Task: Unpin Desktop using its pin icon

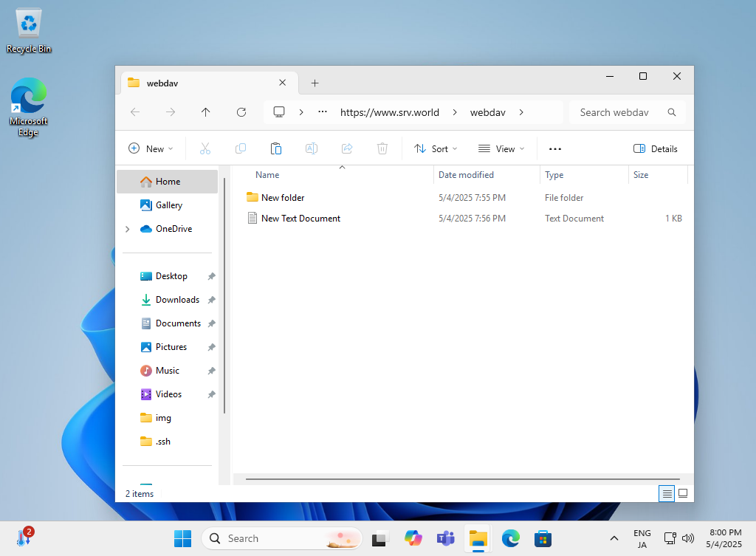Action: tap(211, 276)
